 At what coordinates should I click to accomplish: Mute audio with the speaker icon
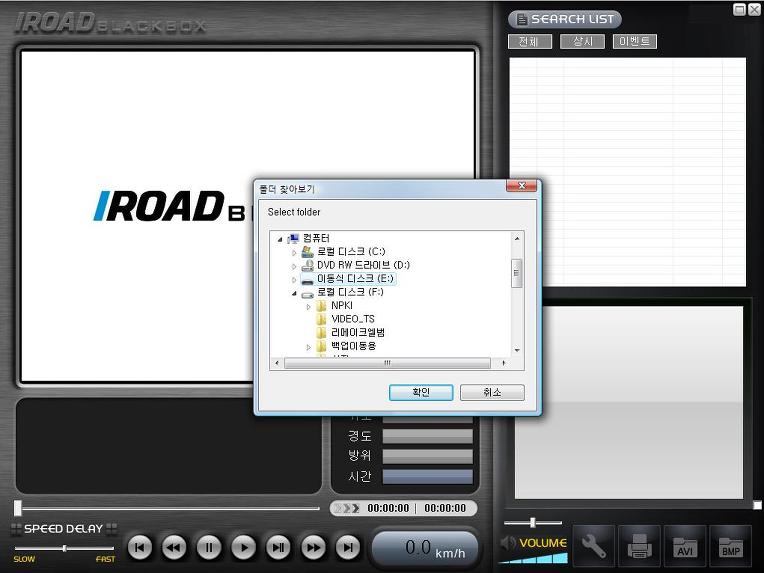pos(507,543)
